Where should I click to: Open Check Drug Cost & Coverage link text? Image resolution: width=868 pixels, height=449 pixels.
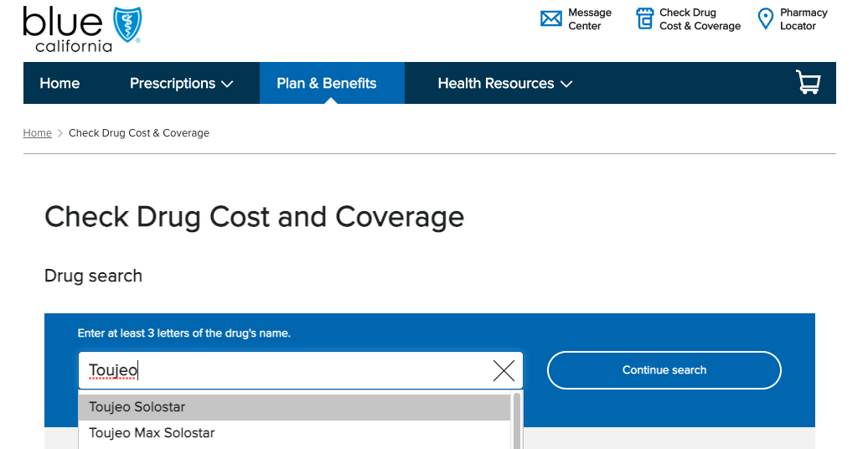700,19
